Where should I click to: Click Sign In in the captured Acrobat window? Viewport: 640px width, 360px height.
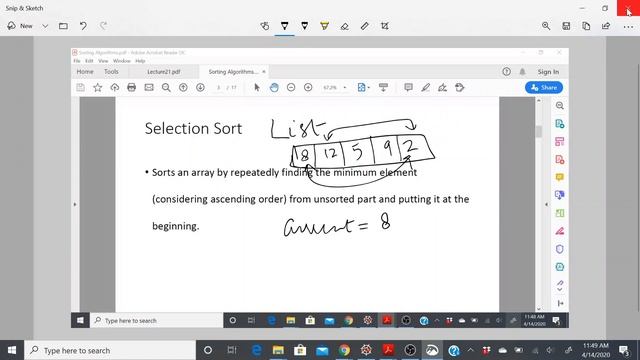click(548, 72)
